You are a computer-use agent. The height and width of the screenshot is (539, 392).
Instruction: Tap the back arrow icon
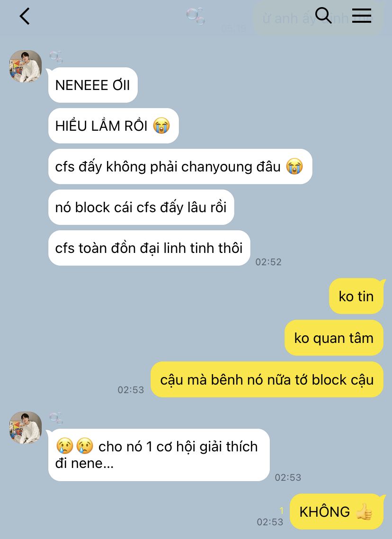click(x=25, y=17)
